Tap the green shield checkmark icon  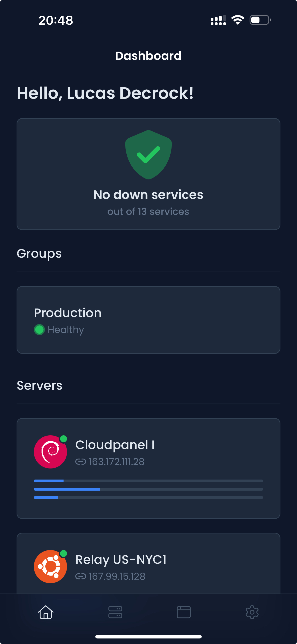[x=148, y=155]
